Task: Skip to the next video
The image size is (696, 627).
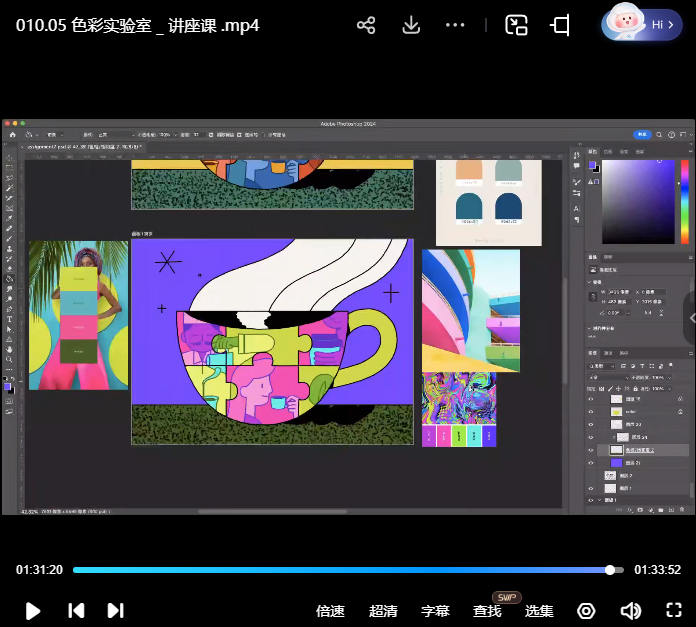Action: pyautogui.click(x=115, y=610)
